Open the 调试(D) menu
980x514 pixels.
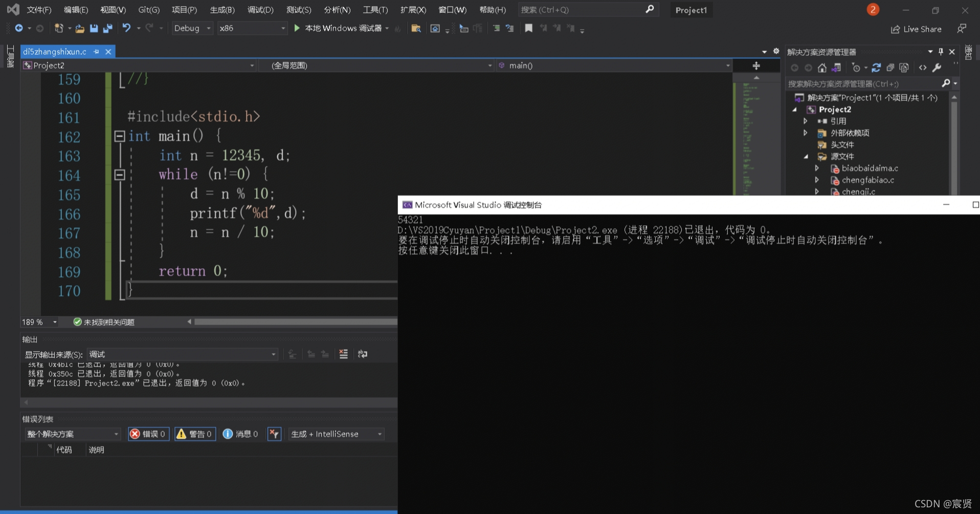pyautogui.click(x=260, y=10)
